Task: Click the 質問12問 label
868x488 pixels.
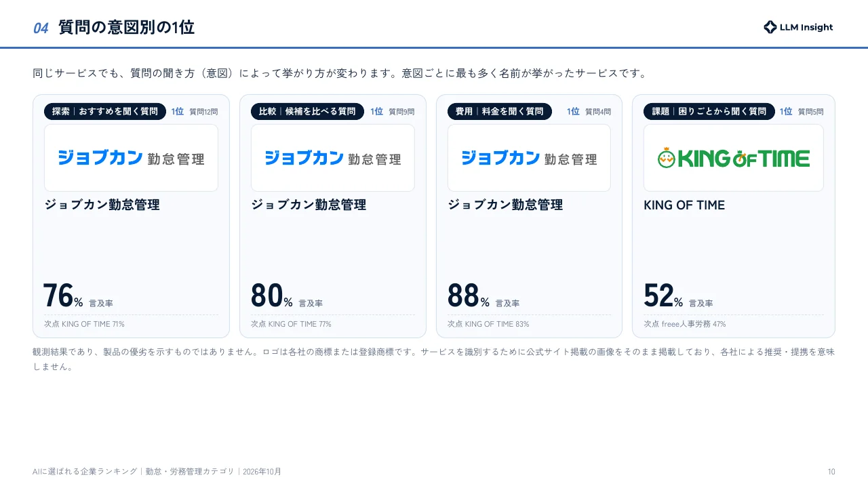Action: click(203, 112)
